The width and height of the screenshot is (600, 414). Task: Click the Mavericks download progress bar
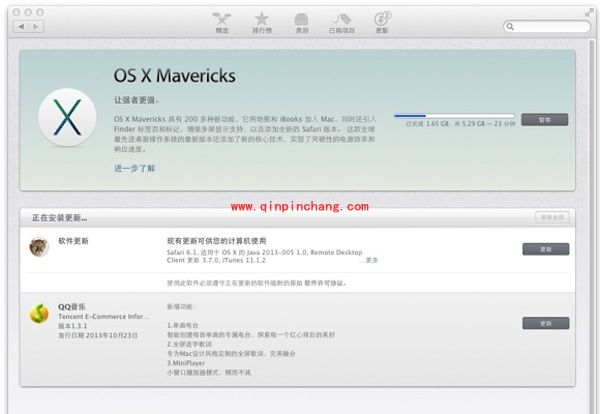coord(455,116)
